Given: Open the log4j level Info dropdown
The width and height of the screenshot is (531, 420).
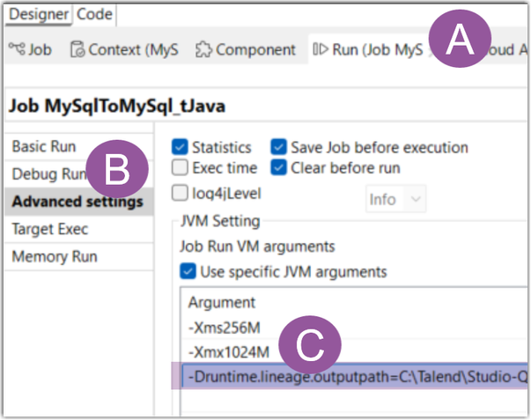Looking at the screenshot, I should 395,199.
